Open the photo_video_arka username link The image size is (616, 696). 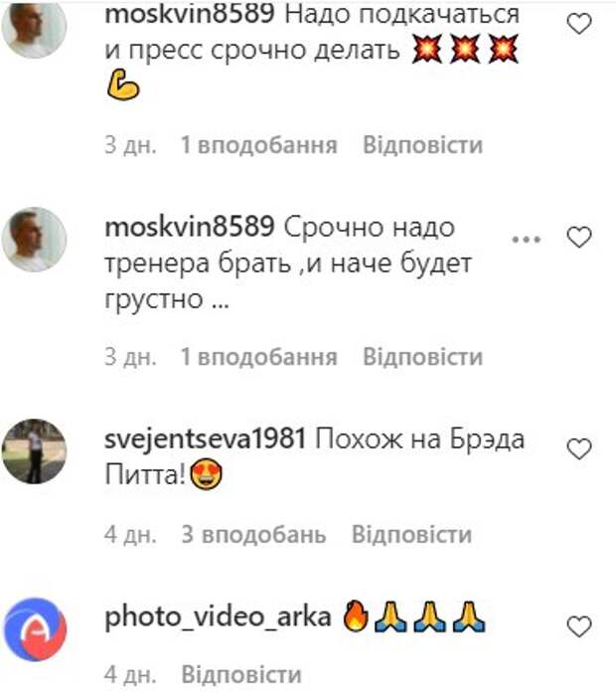[218, 617]
